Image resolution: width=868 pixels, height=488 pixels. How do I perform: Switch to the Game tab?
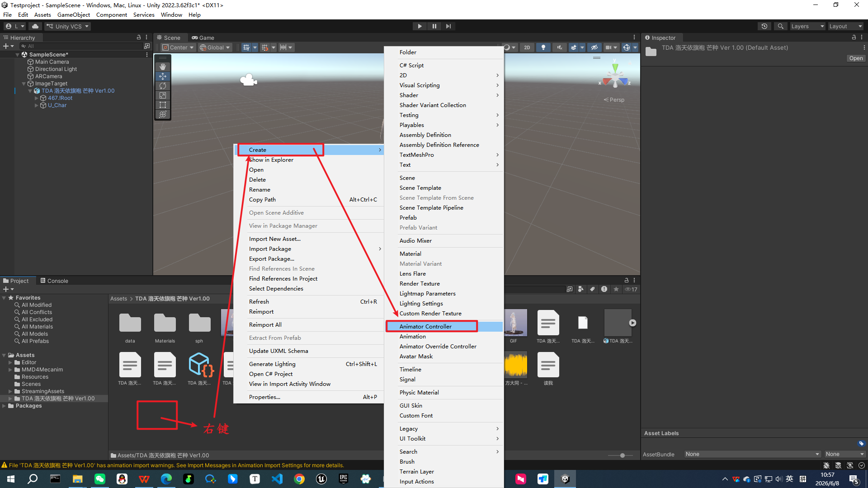tap(203, 38)
